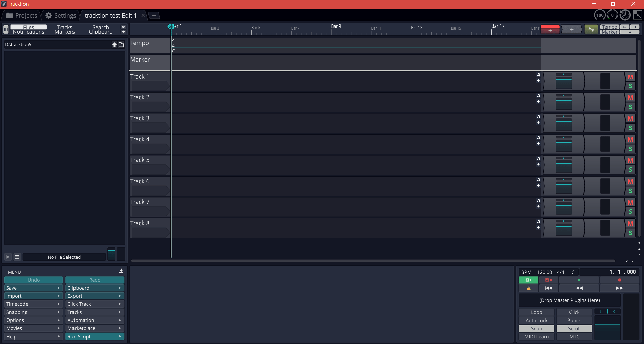The width and height of the screenshot is (644, 344).
Task: Click the A automation icon on Track 1
Action: tap(538, 75)
